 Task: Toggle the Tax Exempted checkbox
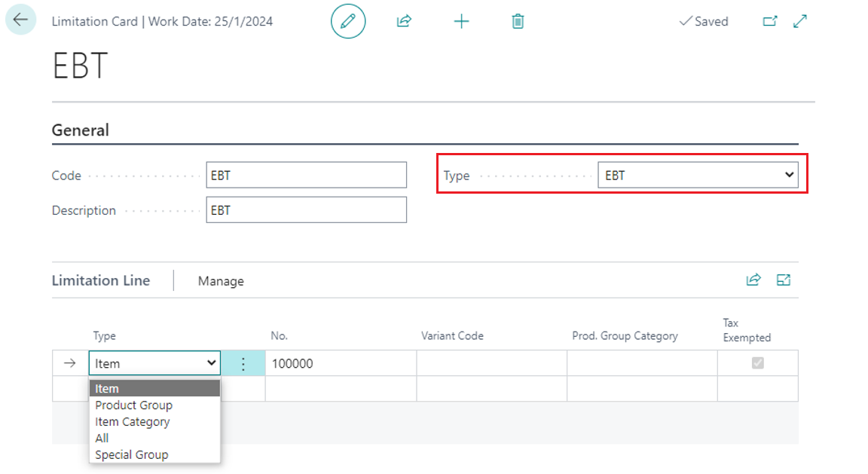pos(758,363)
